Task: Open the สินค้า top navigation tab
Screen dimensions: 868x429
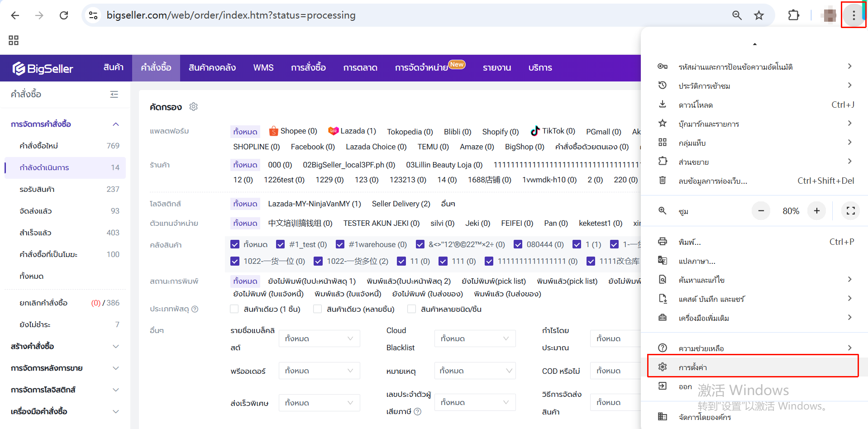Action: [x=114, y=68]
